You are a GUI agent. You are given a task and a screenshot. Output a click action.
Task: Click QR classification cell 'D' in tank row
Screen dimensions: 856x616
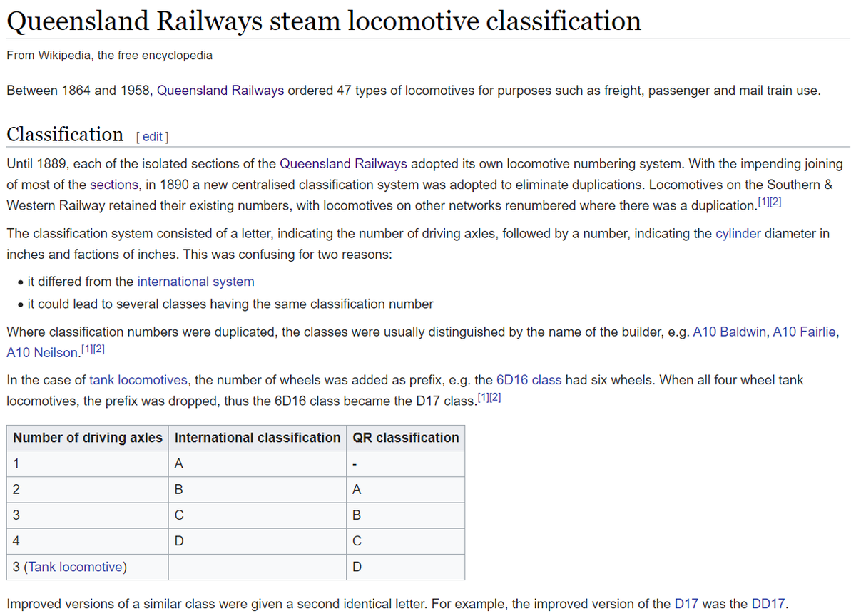pyautogui.click(x=406, y=567)
